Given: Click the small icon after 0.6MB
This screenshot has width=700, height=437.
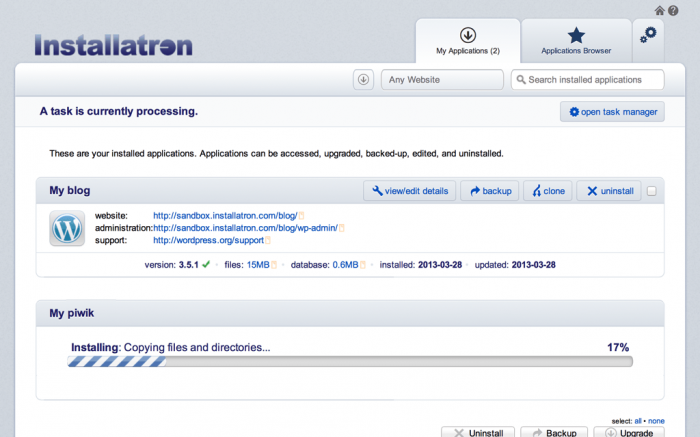Looking at the screenshot, I should (x=363, y=265).
